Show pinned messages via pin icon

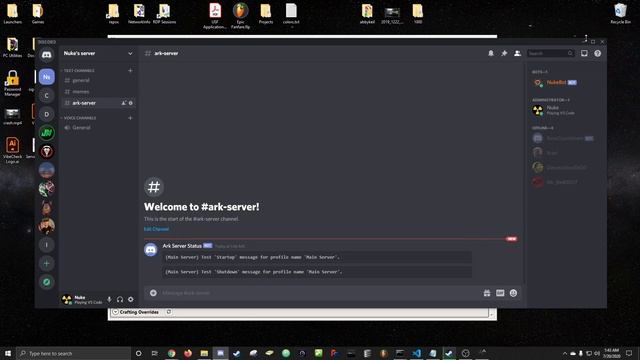click(x=504, y=53)
